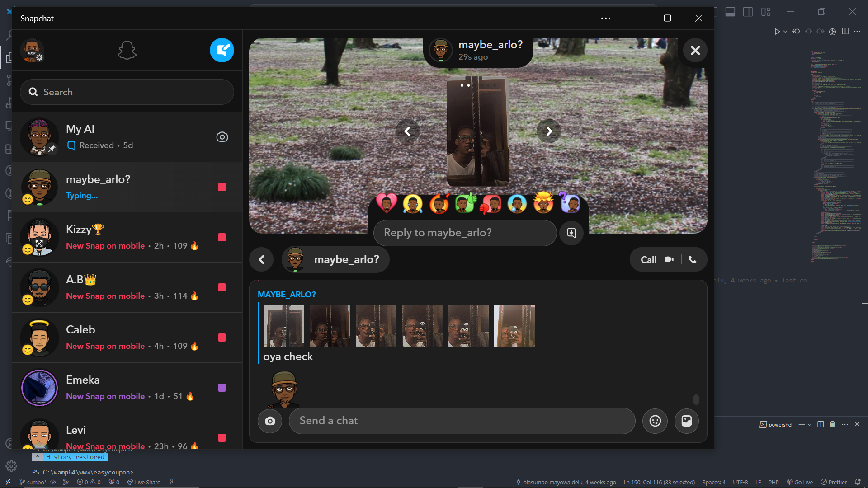
Task: Open Caleb's new snap conversation
Action: [x=127, y=338]
